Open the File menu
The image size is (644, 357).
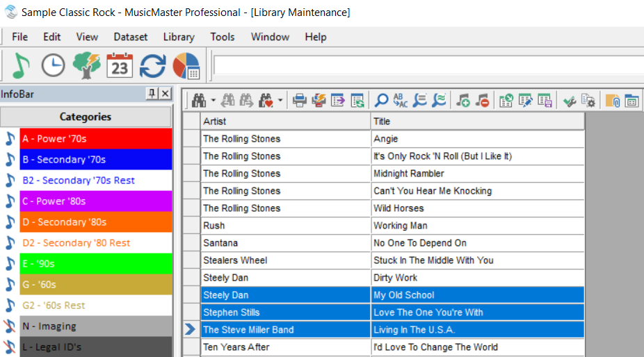[x=19, y=37]
